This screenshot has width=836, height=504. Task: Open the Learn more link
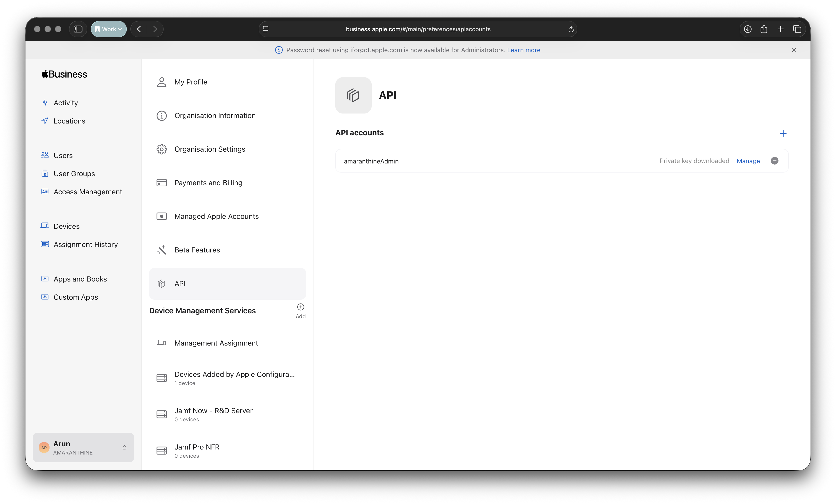[x=523, y=50]
